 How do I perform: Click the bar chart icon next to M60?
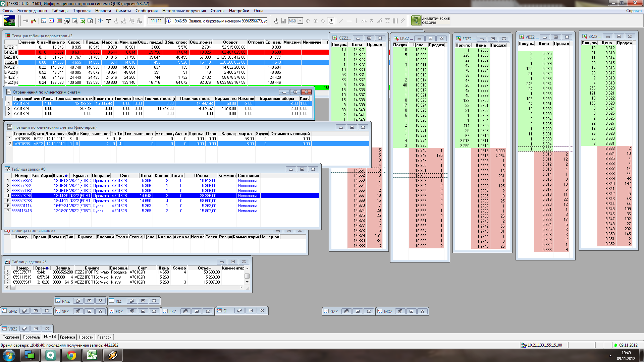[284, 21]
